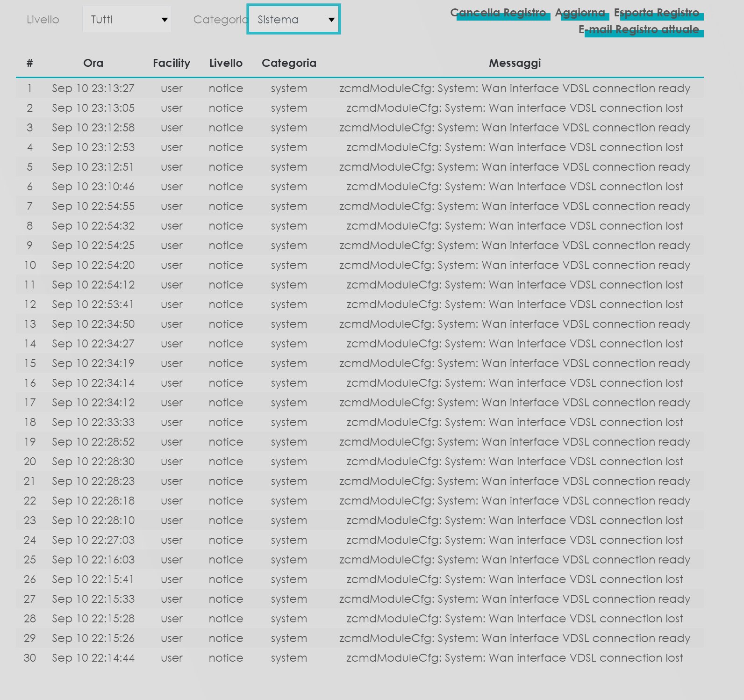
Task: Select log entry at Sep 10 23:13:27
Action: pyautogui.click(x=93, y=88)
